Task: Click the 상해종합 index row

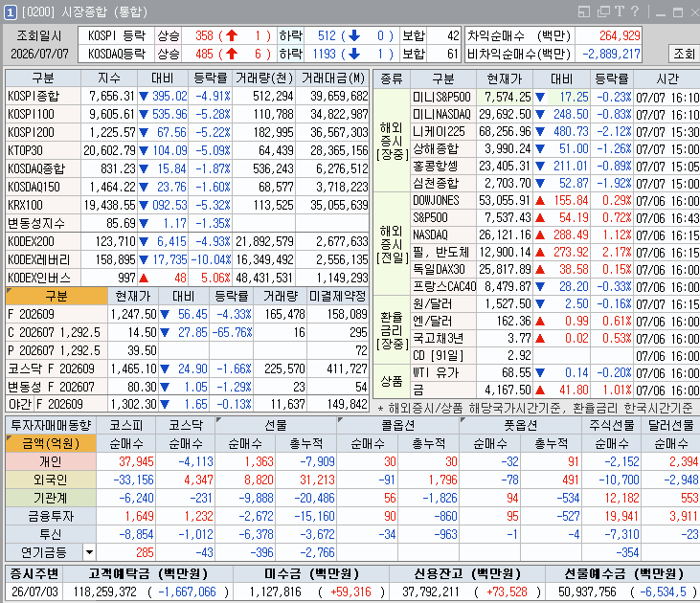Action: [x=555, y=148]
